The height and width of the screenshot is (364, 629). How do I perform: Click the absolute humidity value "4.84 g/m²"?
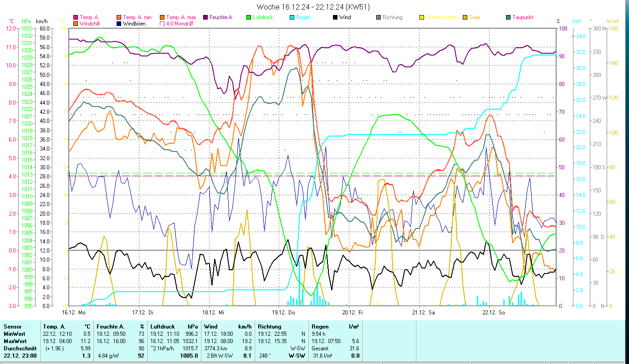pos(109,356)
